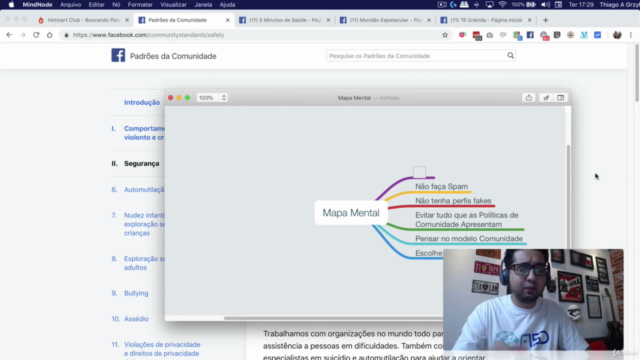Open the MindNode app menu
This screenshot has width=640, height=360.
pyautogui.click(x=37, y=4)
